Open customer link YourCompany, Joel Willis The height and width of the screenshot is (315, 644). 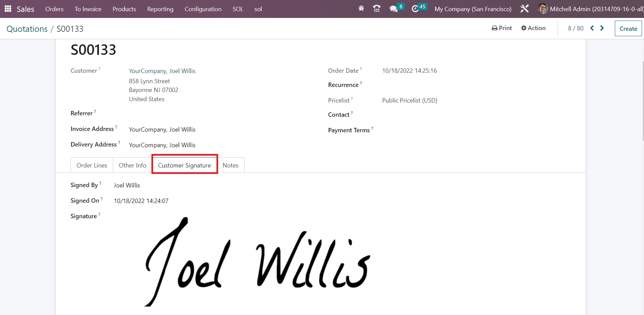tap(162, 71)
